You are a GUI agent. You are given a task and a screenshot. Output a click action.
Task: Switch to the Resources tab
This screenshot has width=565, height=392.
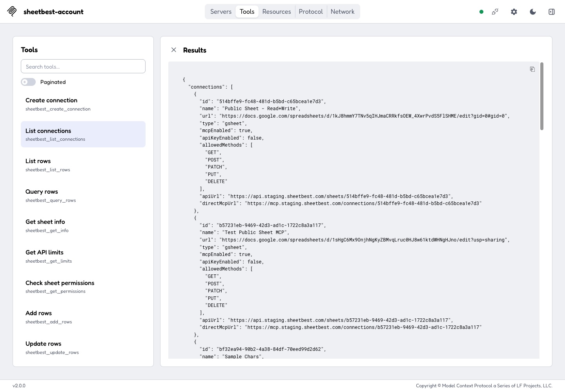[x=277, y=12]
